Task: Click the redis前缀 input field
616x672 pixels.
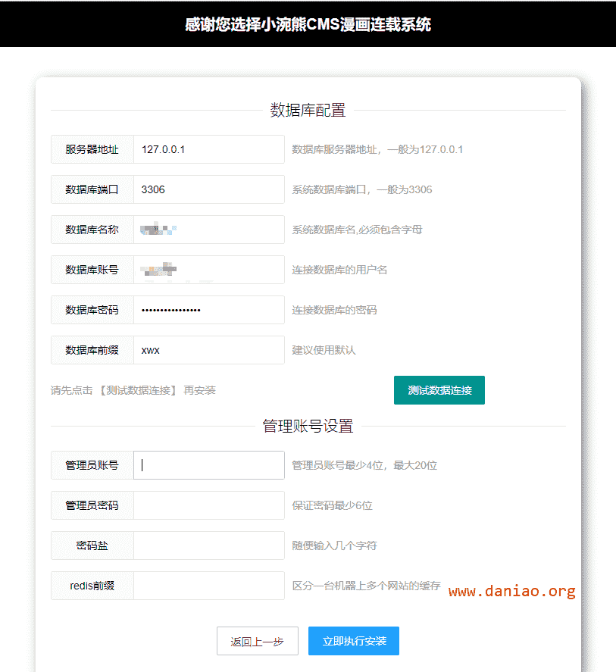Action: [209, 586]
